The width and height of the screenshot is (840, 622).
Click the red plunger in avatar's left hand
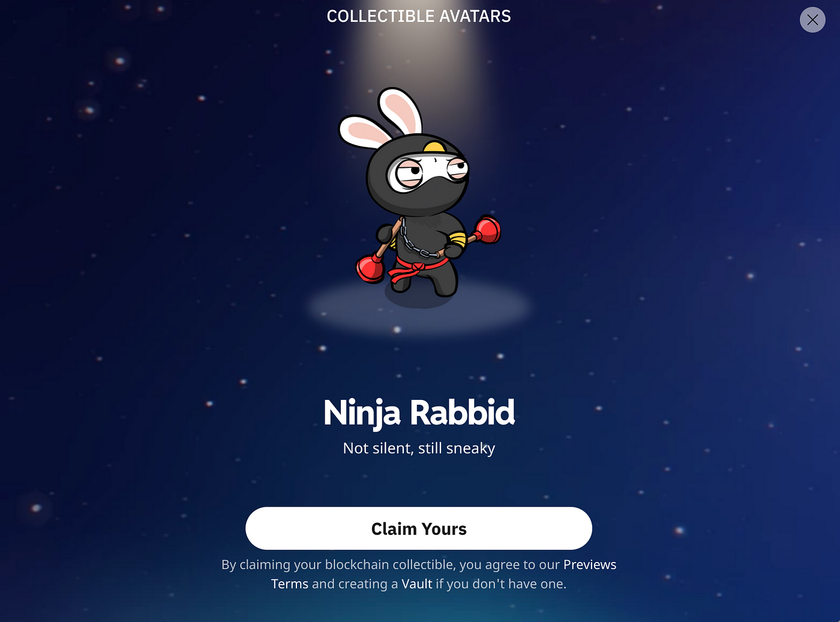(x=371, y=268)
